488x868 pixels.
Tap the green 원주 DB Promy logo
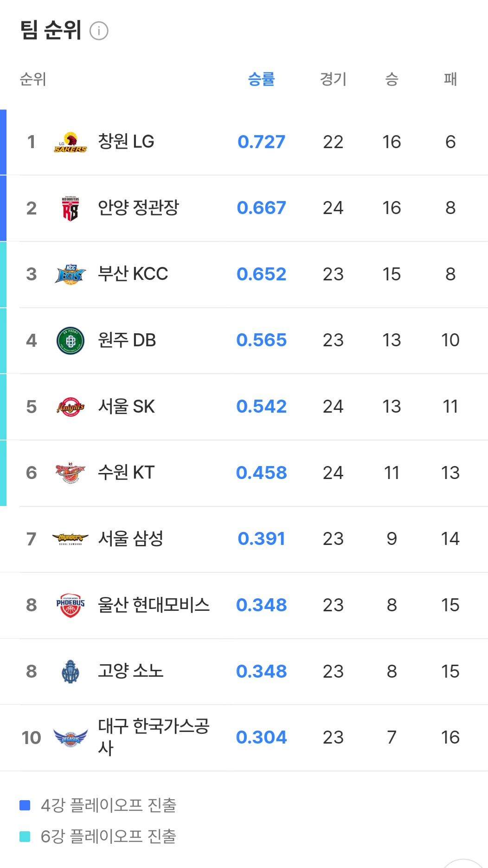pos(71,341)
